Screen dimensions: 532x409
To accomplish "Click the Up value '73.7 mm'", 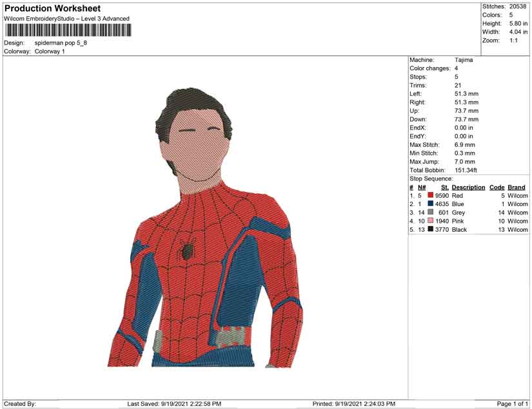I will (x=466, y=111).
